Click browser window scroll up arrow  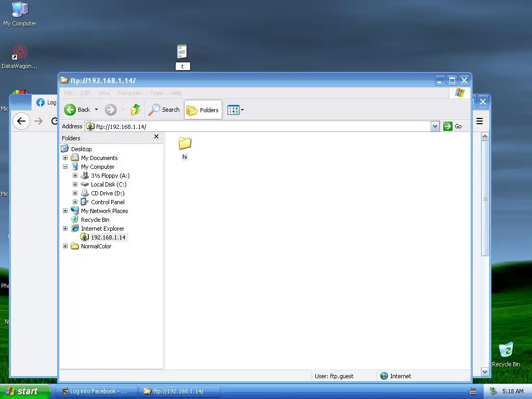pyautogui.click(x=485, y=137)
